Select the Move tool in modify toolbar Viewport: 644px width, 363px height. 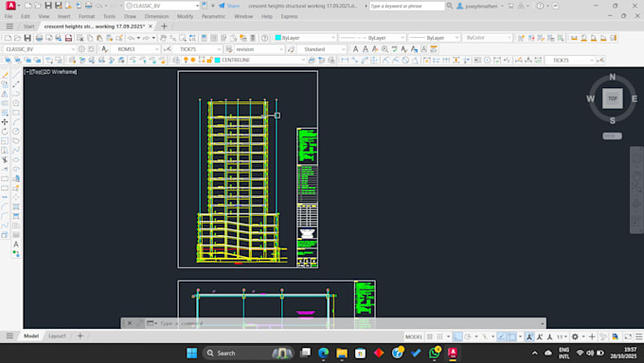coord(5,122)
